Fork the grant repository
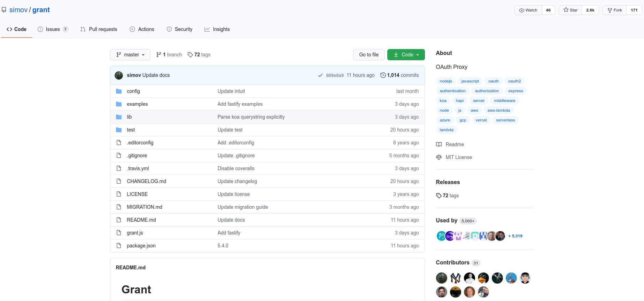Screen dimensions: 644x301 coord(615,10)
